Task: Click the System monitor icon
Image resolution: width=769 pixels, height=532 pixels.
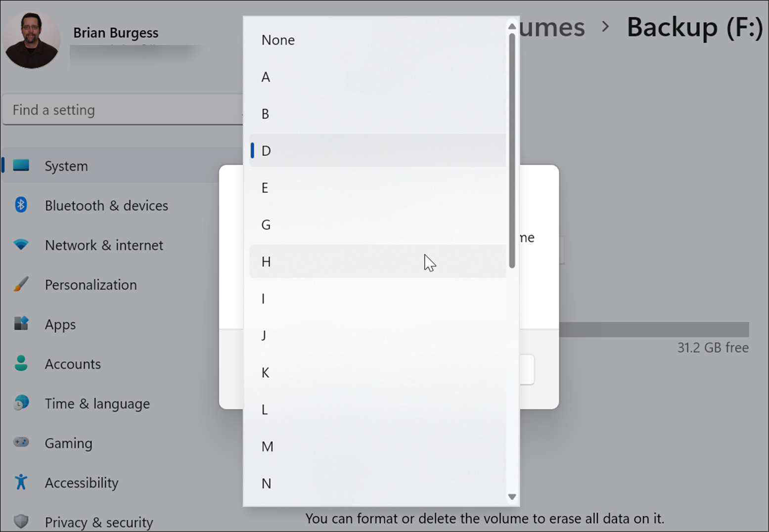Action: click(21, 166)
